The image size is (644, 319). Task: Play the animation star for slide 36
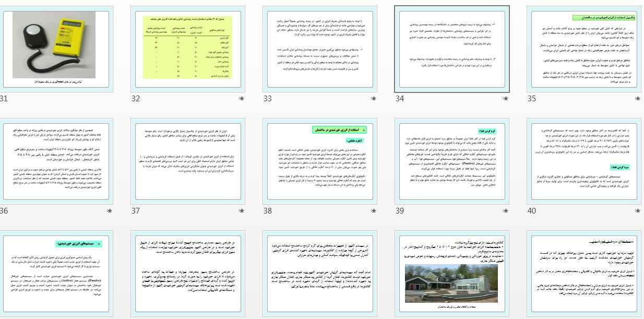pos(109,211)
